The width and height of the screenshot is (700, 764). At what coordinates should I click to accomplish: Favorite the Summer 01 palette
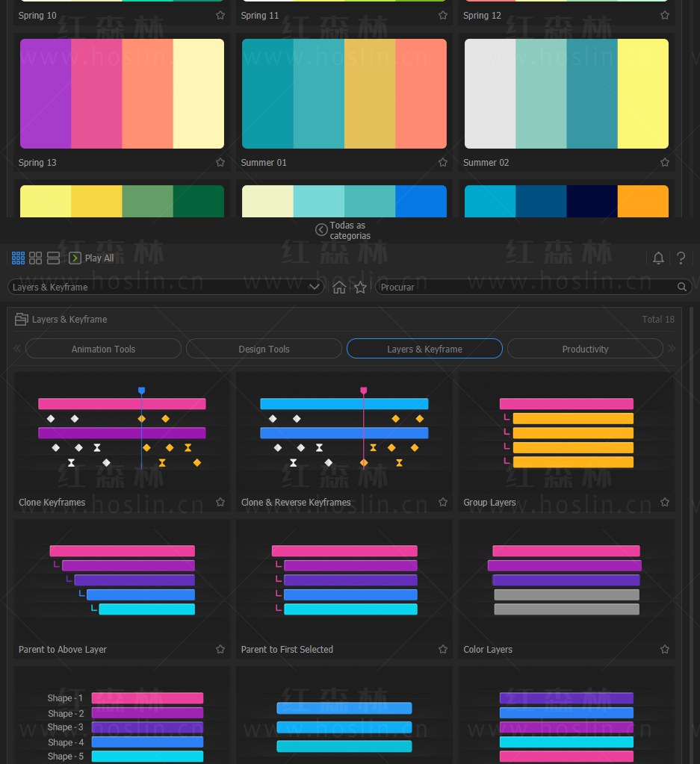[442, 162]
